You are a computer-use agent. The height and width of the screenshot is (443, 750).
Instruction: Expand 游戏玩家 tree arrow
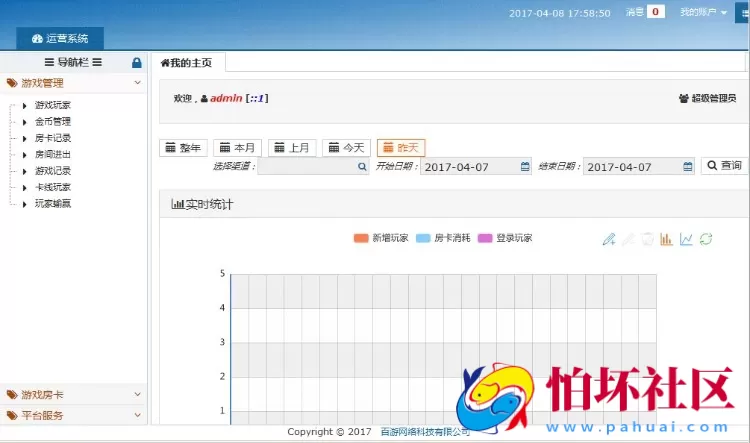tap(24, 106)
